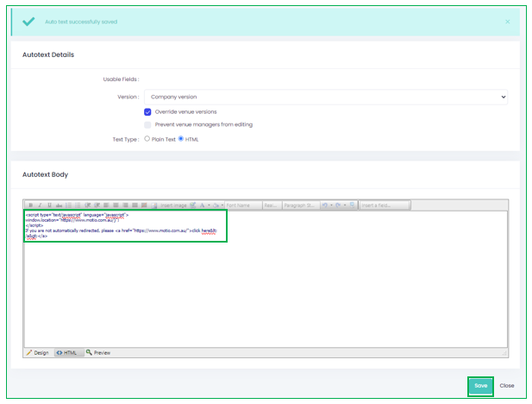
Task: Toggle bold formatting in editor toolbar
Action: 31,205
